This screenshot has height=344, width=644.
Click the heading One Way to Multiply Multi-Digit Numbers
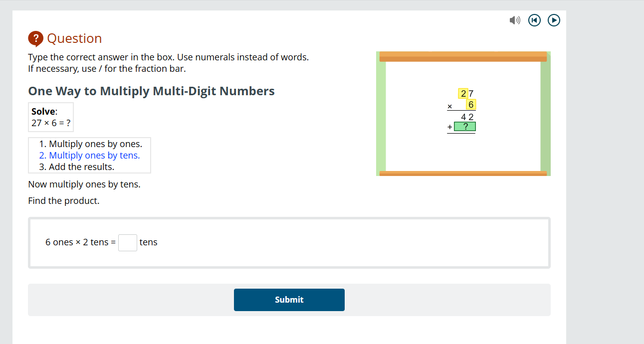point(152,91)
